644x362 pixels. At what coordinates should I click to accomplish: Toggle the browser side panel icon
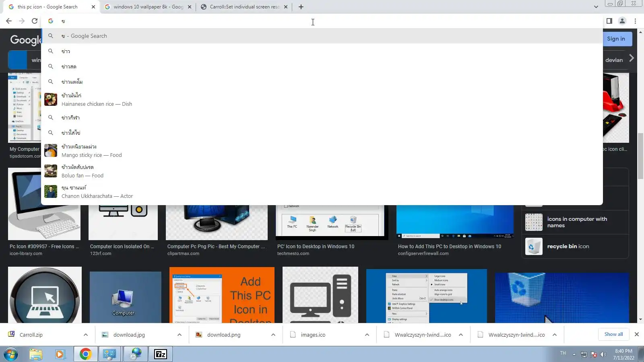pos(609,21)
